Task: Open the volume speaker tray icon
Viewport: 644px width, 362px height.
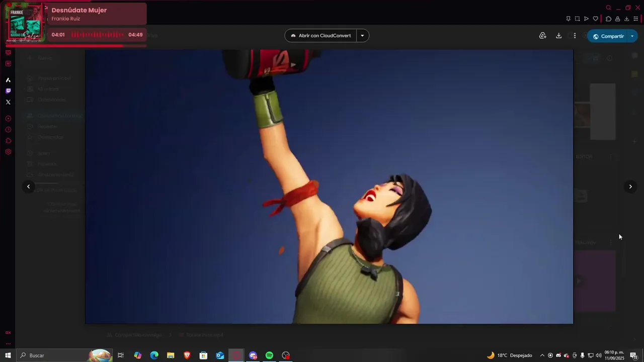Action: point(599,355)
